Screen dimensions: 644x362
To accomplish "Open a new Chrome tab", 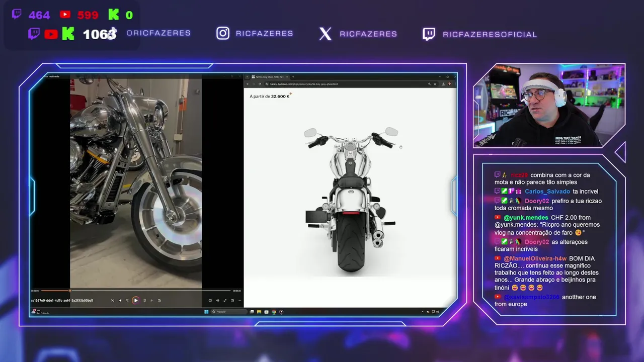I will [293, 77].
